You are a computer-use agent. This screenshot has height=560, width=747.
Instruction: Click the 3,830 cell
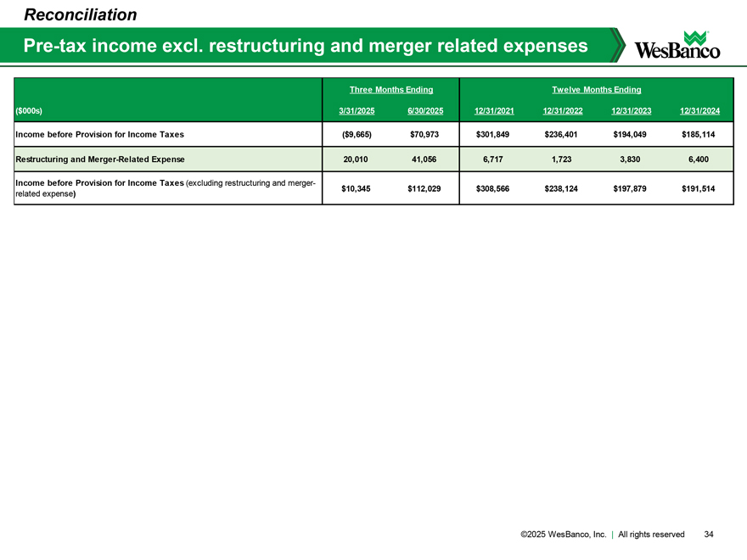(630, 159)
